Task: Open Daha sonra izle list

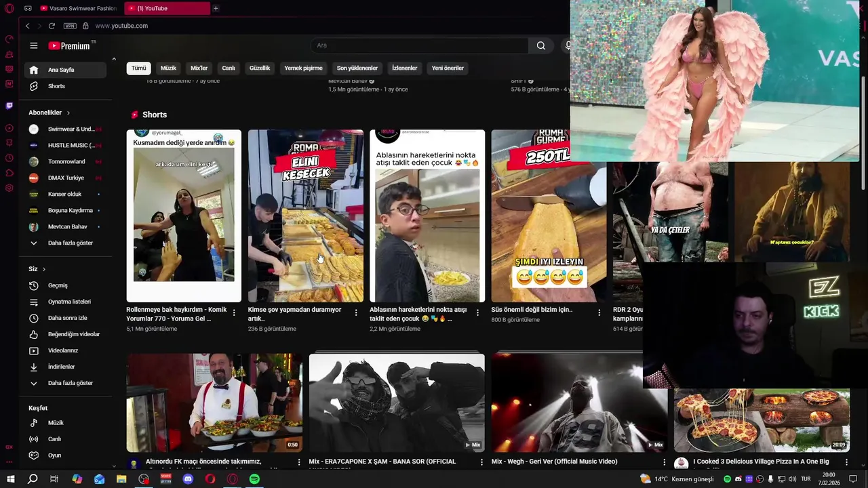Action: (x=65, y=318)
